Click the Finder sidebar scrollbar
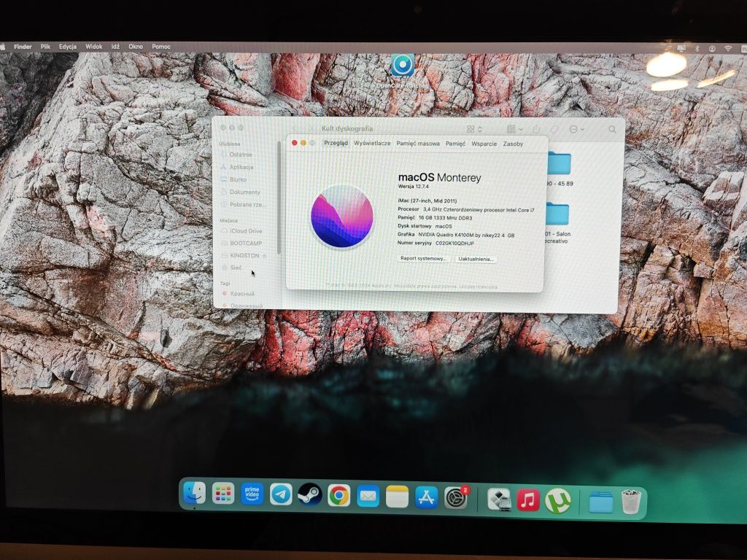The image size is (747, 560). coord(279,198)
